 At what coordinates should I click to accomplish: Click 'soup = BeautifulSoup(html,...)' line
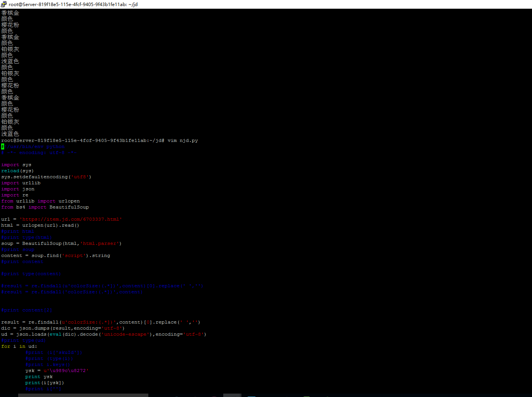pyautogui.click(x=61, y=244)
